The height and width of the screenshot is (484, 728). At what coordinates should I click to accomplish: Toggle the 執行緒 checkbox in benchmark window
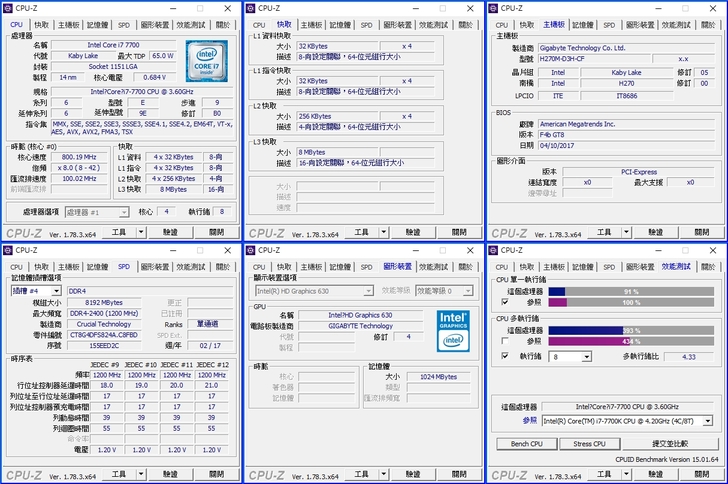(505, 356)
